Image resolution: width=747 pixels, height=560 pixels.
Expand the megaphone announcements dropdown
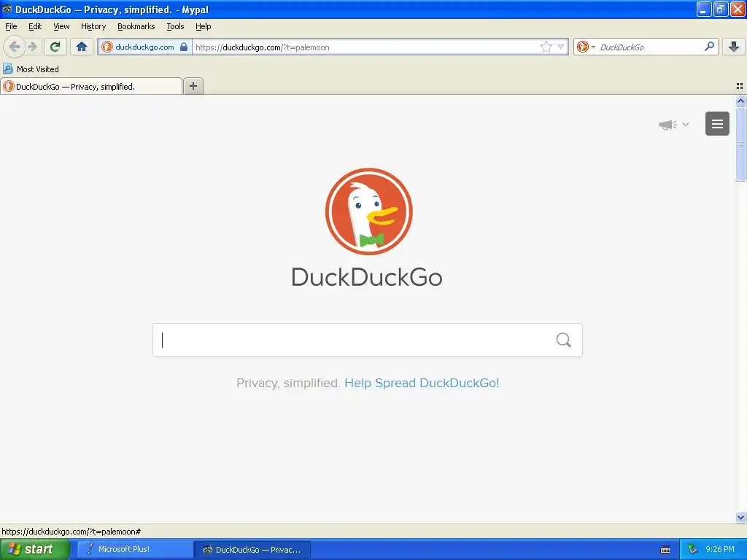(x=673, y=125)
